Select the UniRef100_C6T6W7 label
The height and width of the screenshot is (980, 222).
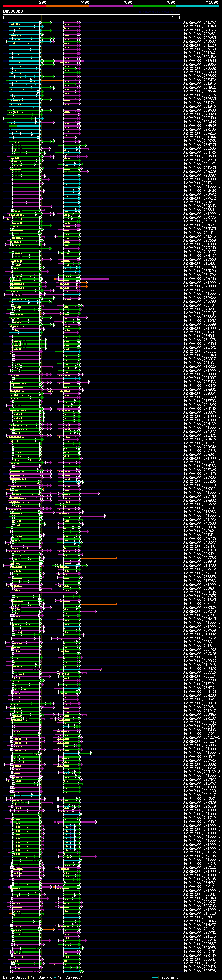199,332
